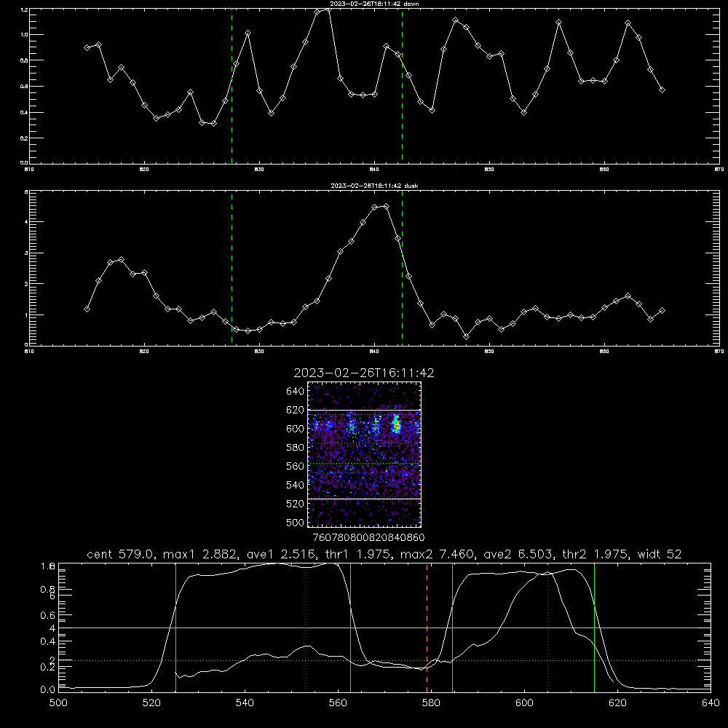Click the green vertical line near 525 in bottom plot
The height and width of the screenshot is (728, 728).
175,628
